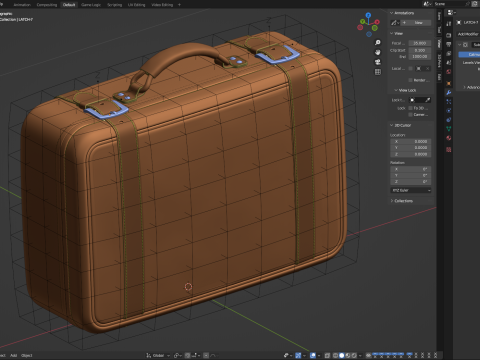Toggle the camera view icon
The width and height of the screenshot is (480, 360).
378,62
